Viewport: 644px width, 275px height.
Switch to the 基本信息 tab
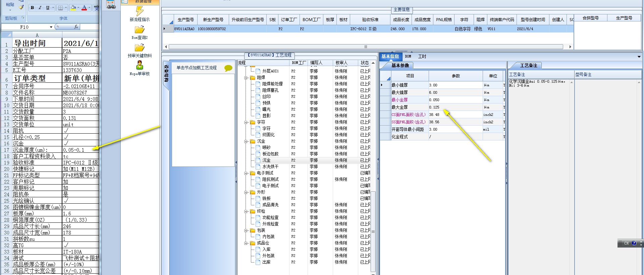pyautogui.click(x=390, y=57)
